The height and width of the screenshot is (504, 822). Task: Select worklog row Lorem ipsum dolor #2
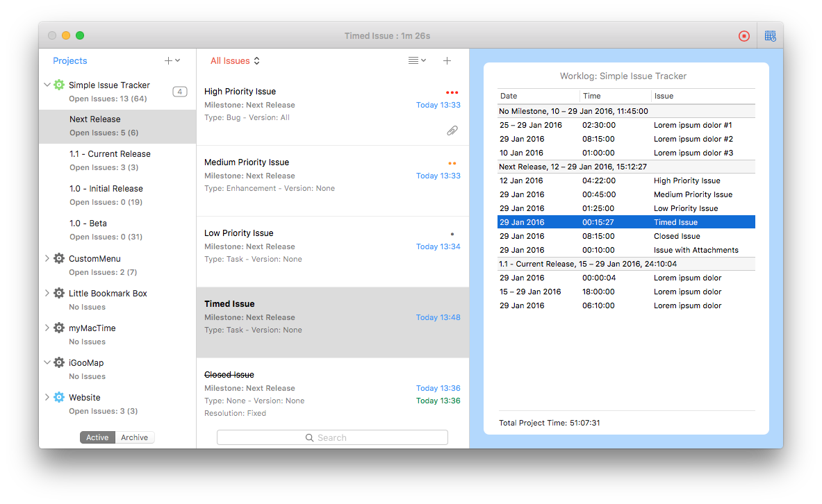click(626, 139)
